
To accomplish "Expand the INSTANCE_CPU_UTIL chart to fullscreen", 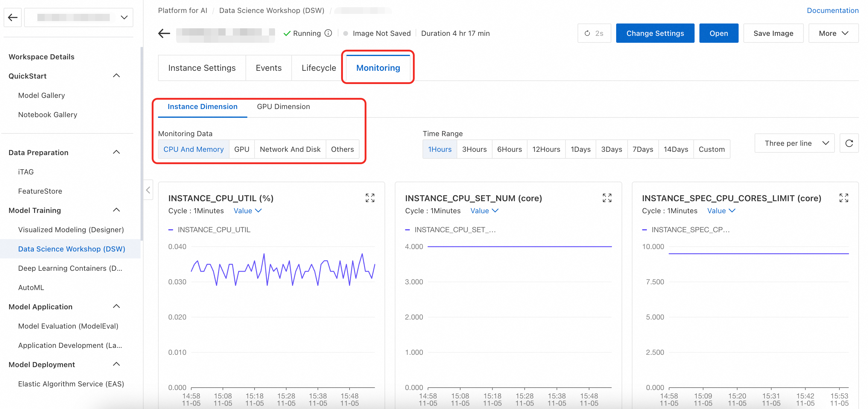I will click(370, 198).
